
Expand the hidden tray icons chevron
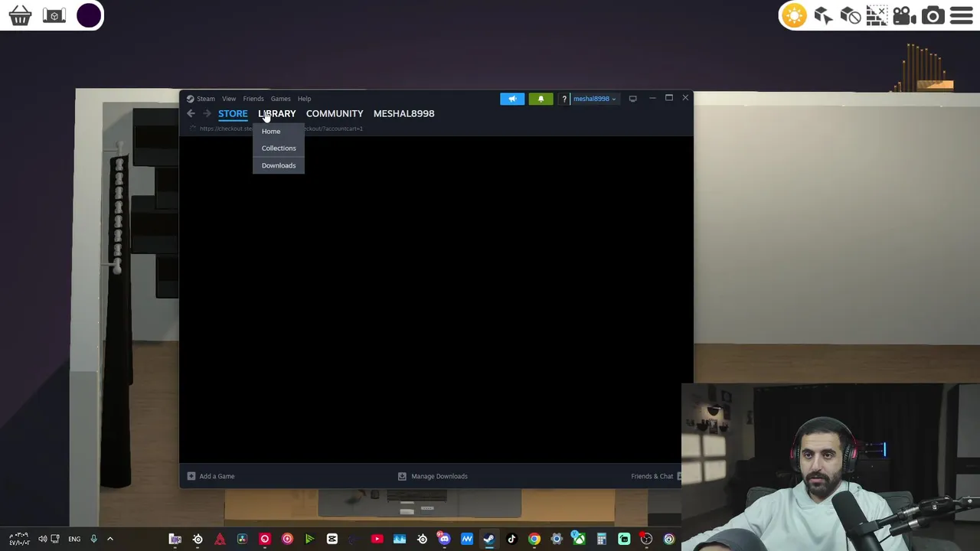click(x=109, y=539)
